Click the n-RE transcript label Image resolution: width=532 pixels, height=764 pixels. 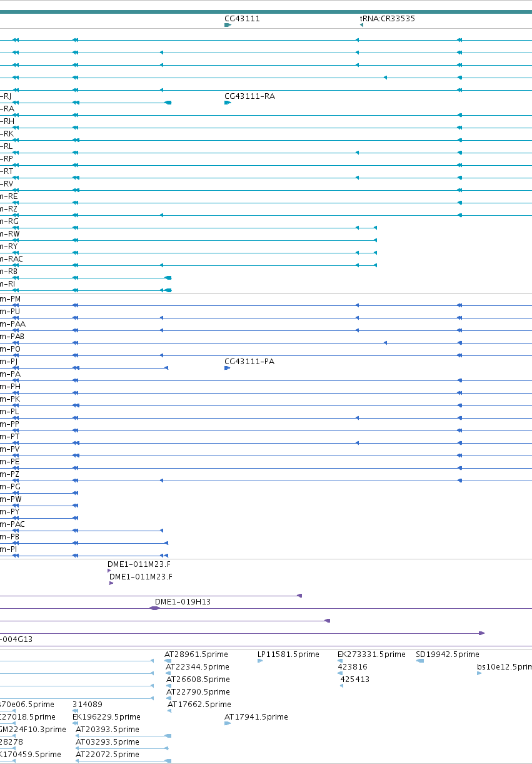coord(9,196)
